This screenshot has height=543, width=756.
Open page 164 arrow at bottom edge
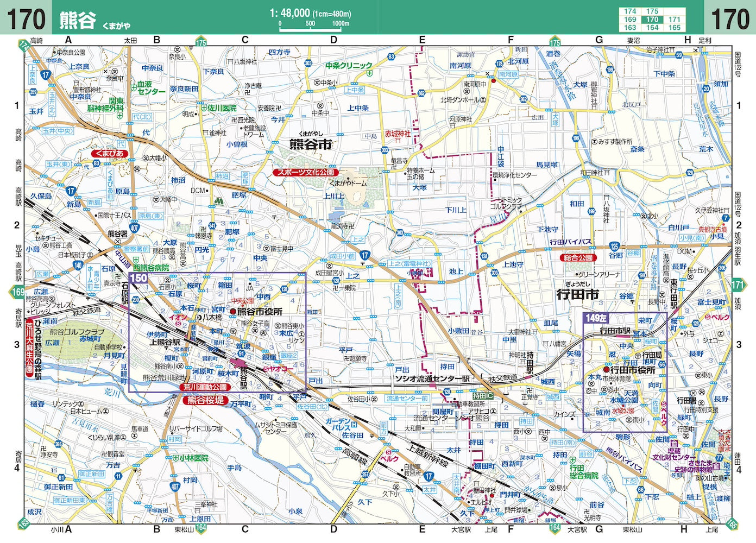(x=200, y=528)
